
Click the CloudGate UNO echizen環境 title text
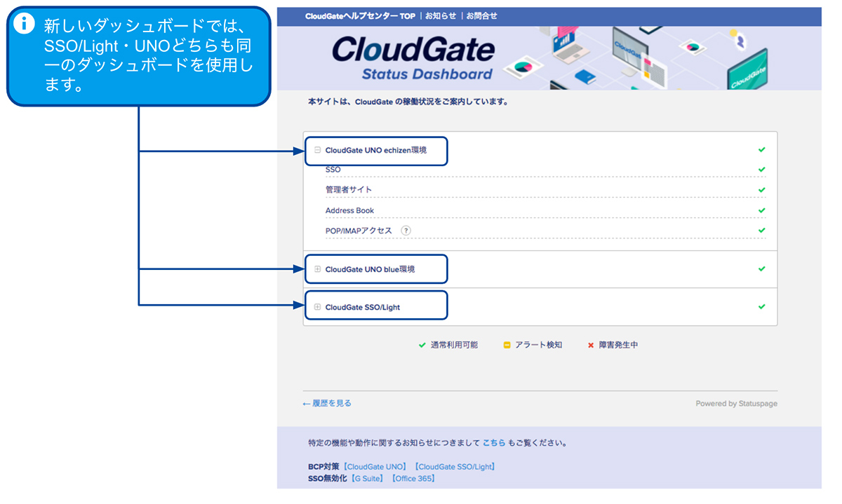pos(375,150)
